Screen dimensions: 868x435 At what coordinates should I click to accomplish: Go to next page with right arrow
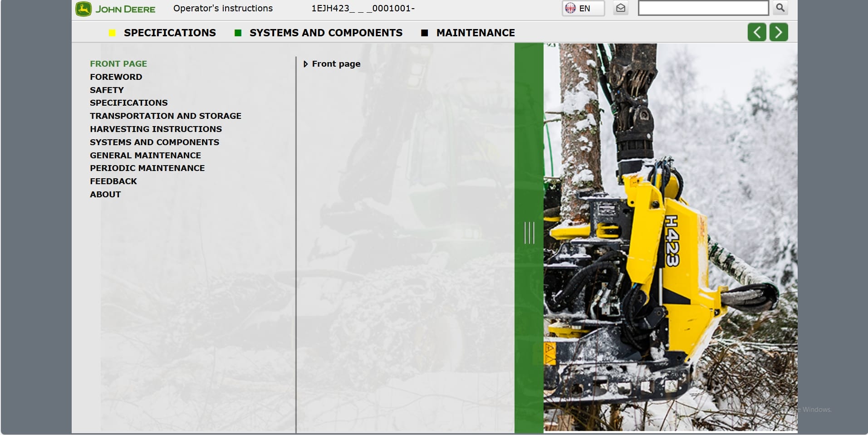point(779,32)
